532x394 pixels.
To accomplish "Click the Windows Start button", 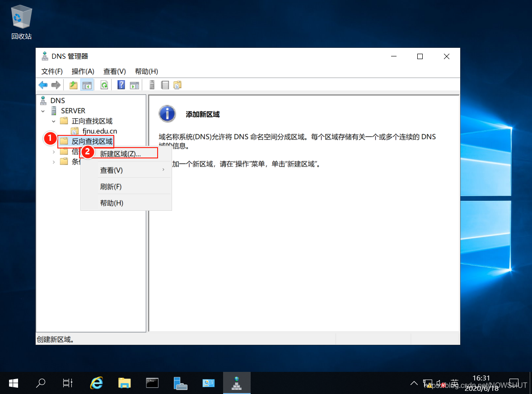I will click(13, 383).
